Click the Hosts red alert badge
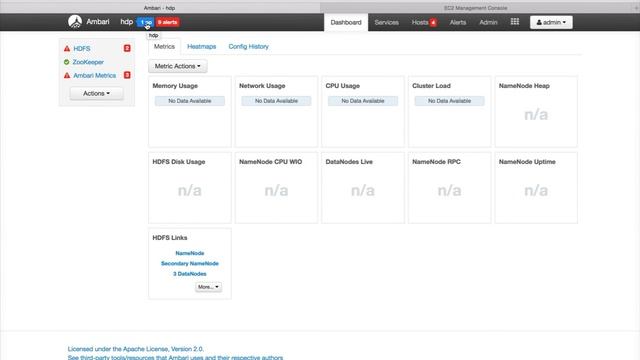The height and width of the screenshot is (360, 640). [x=433, y=22]
